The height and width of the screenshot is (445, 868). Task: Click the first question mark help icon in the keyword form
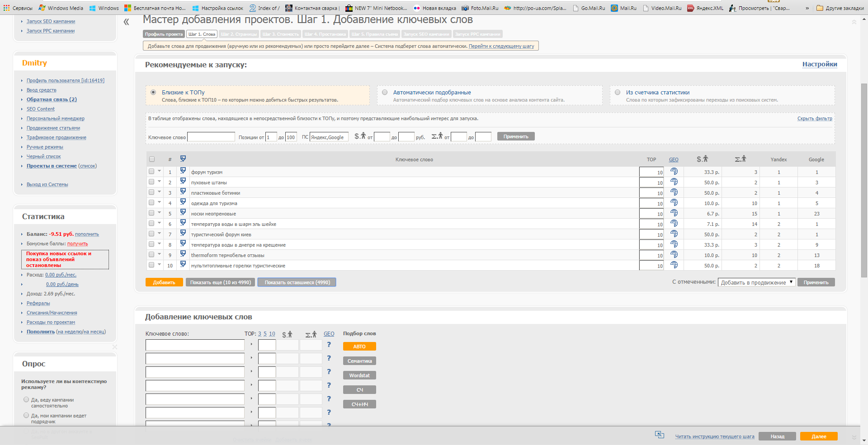point(329,345)
